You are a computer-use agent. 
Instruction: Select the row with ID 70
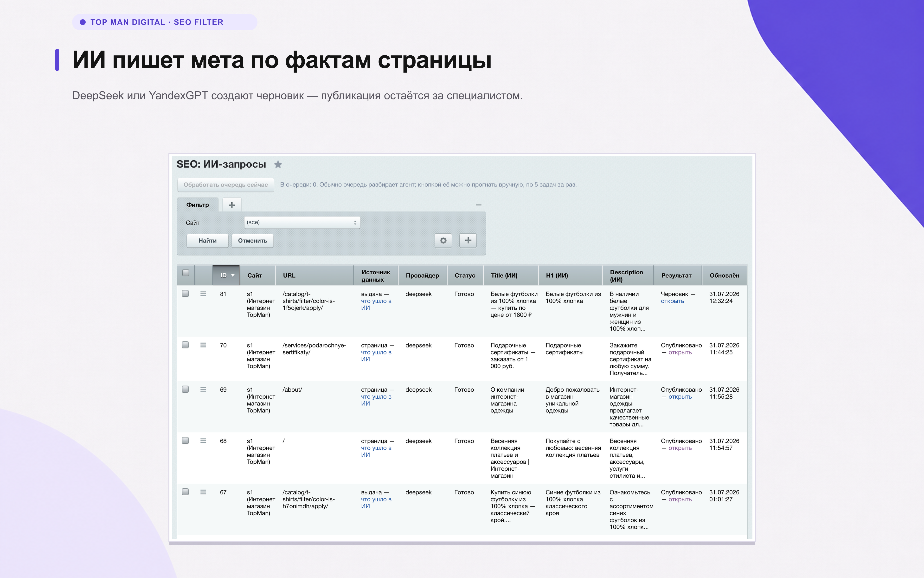coord(186,345)
